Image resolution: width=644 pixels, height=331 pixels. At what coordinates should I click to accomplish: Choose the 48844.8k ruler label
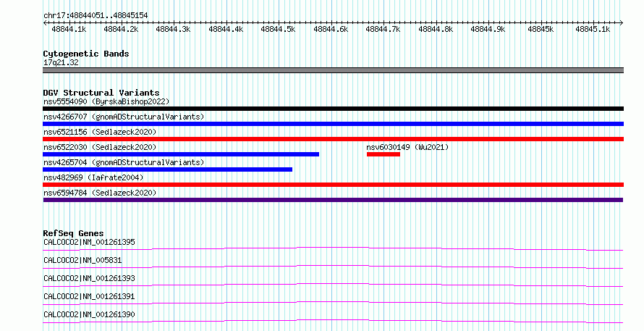click(436, 30)
